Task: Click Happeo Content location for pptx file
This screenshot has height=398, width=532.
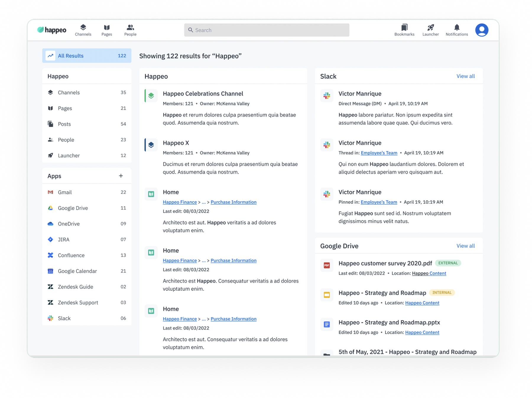Action: click(x=422, y=332)
